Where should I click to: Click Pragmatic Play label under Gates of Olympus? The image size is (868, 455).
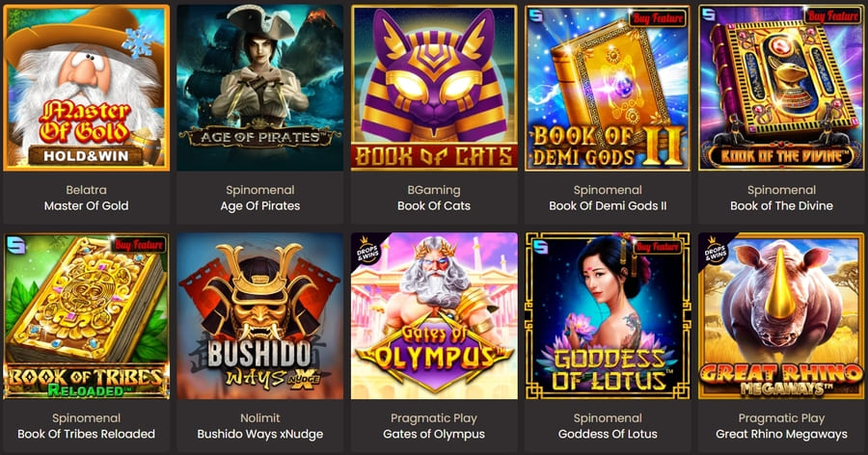click(434, 418)
